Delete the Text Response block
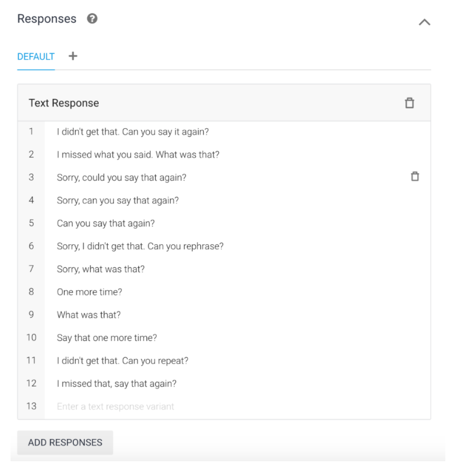 [409, 103]
